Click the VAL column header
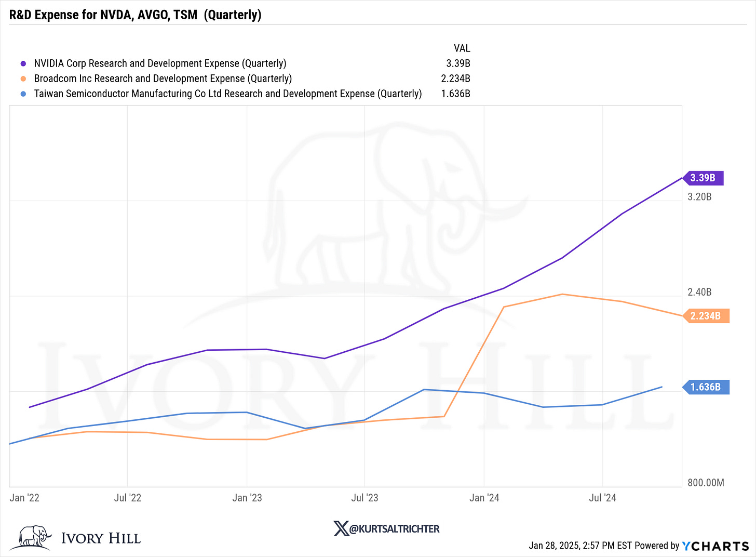Image resolution: width=756 pixels, height=557 pixels. point(462,48)
